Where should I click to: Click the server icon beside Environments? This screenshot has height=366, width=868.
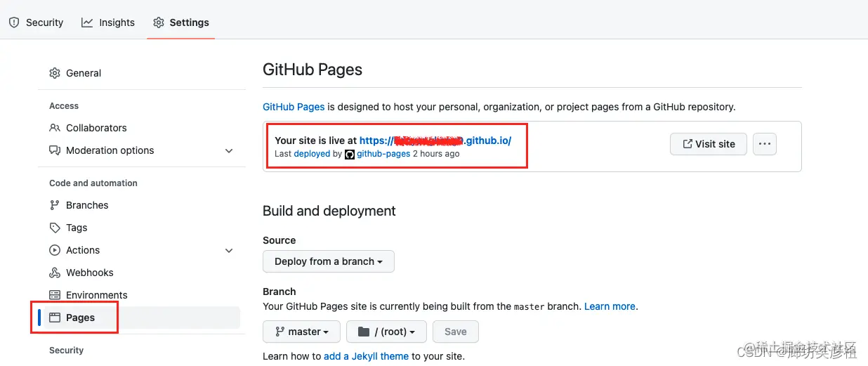click(x=55, y=295)
